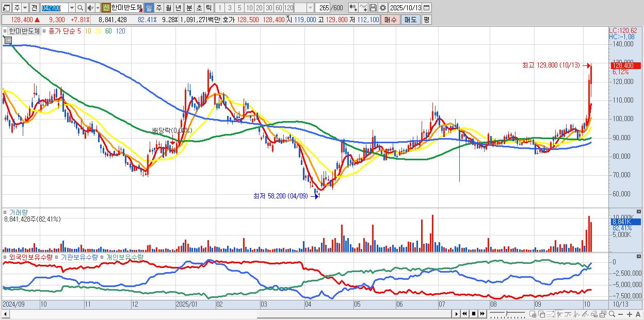Click the 기관보유수량 indicator label
This screenshot has height=320, width=644.
point(79,257)
